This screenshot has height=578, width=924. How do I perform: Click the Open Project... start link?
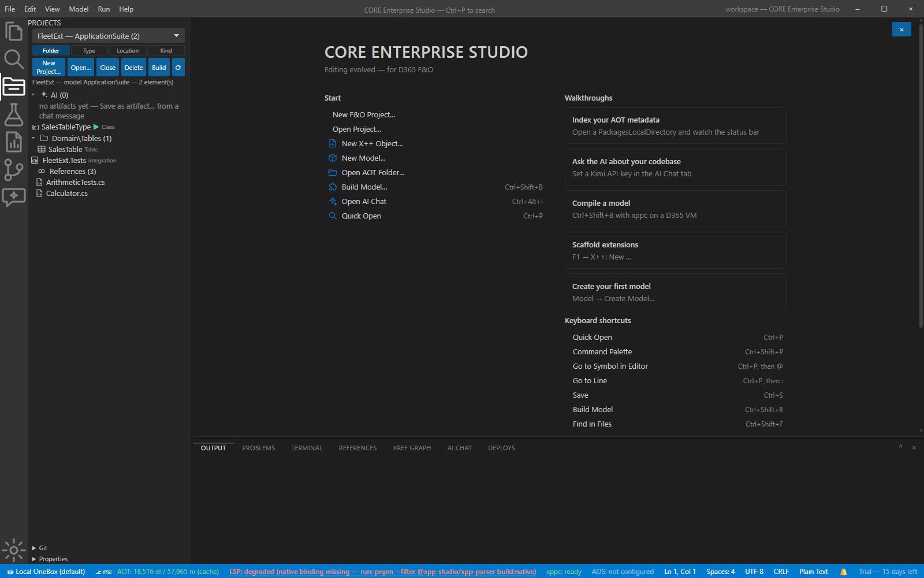(357, 129)
